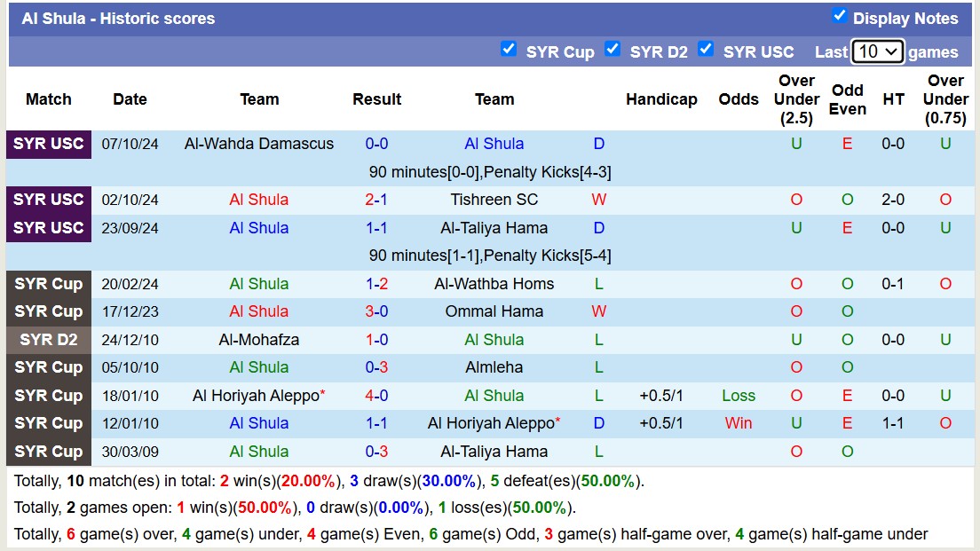This screenshot has width=980, height=551.
Task: Select the Handicap column header
Action: click(x=661, y=99)
